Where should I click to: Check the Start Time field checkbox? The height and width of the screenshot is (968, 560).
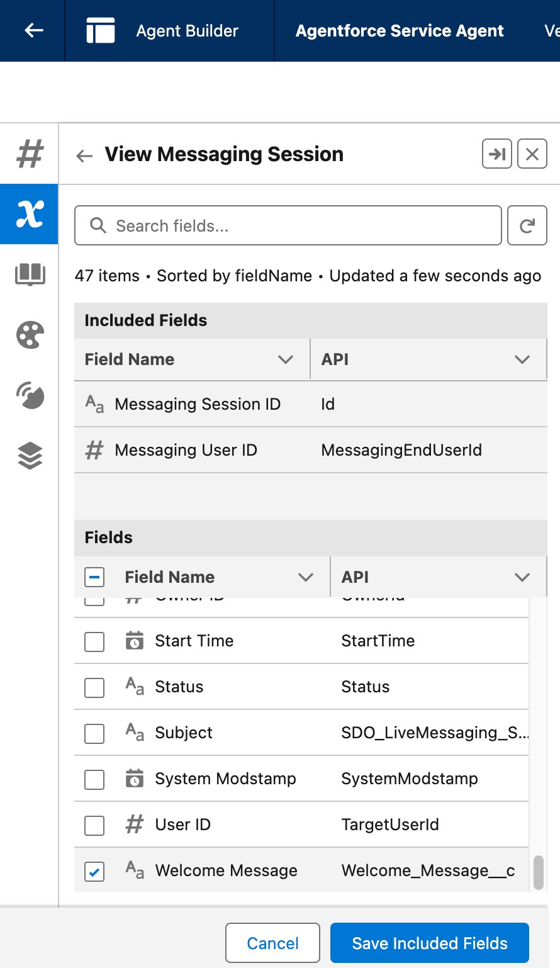pyautogui.click(x=94, y=642)
